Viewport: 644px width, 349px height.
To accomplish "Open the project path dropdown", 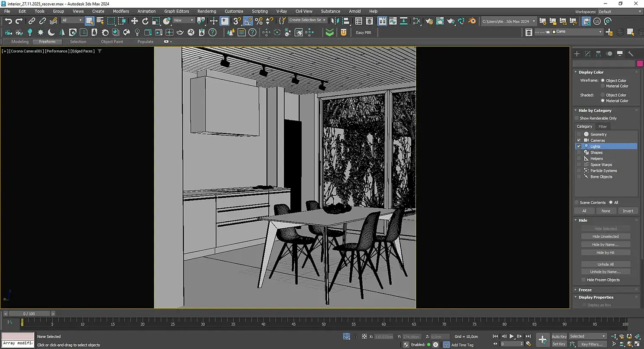I will tap(509, 21).
